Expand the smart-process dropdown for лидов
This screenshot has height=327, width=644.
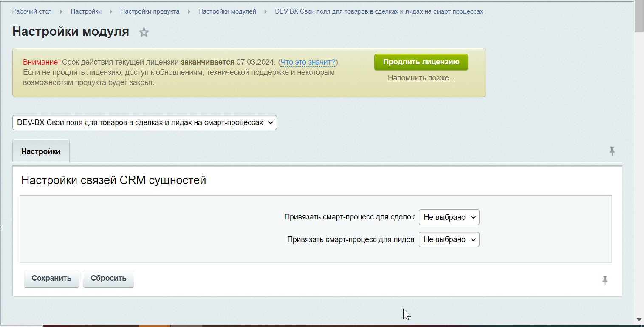click(449, 239)
